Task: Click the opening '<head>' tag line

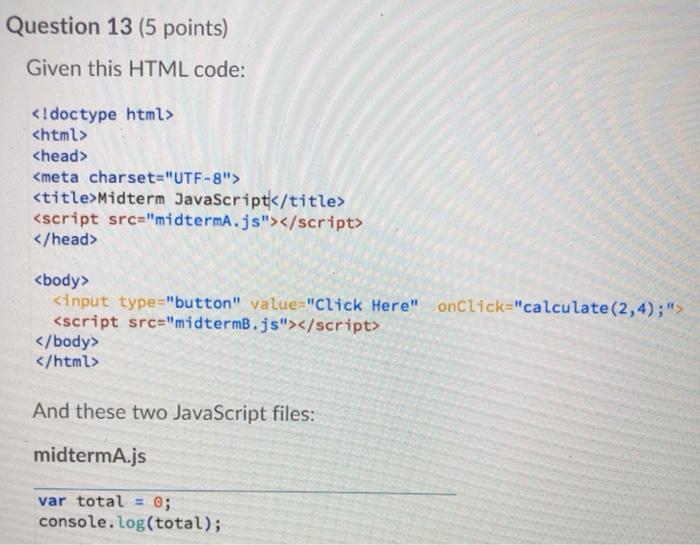Action: (60, 156)
